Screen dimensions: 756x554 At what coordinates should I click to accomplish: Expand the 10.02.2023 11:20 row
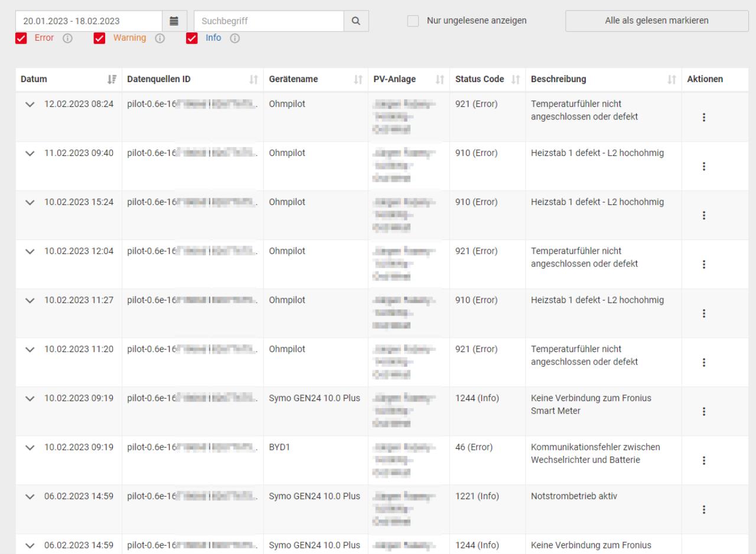[x=31, y=349]
